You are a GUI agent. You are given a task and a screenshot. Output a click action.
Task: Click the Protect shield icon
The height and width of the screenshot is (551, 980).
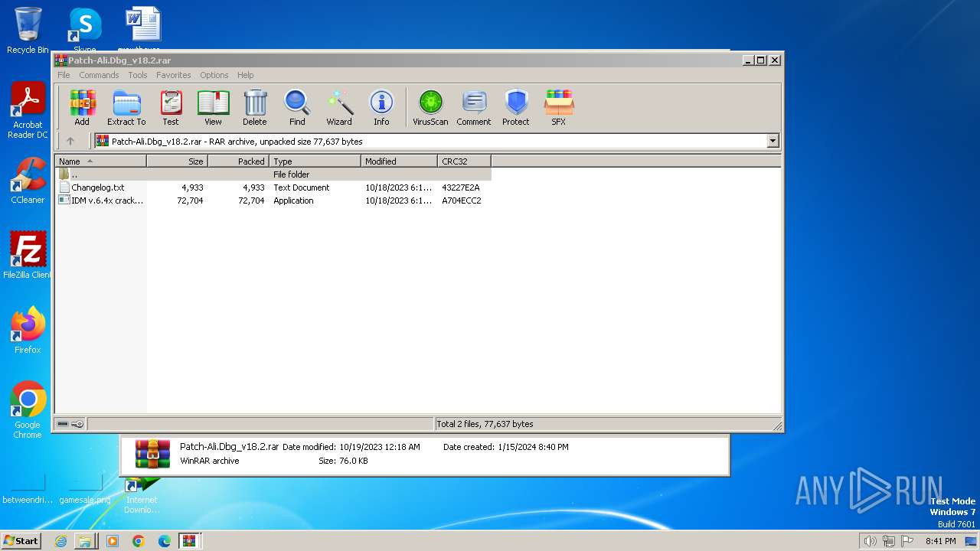(x=516, y=108)
